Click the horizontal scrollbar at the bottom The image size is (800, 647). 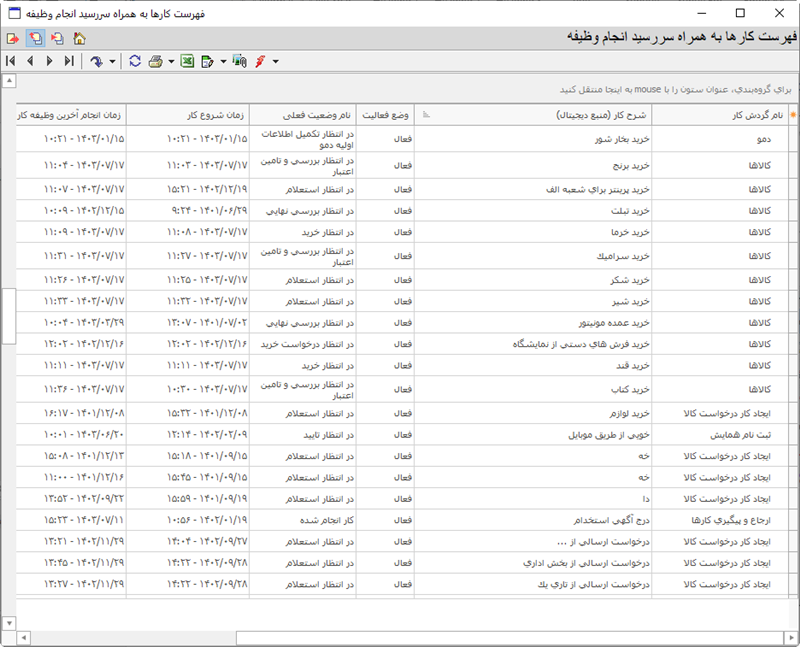[500, 637]
